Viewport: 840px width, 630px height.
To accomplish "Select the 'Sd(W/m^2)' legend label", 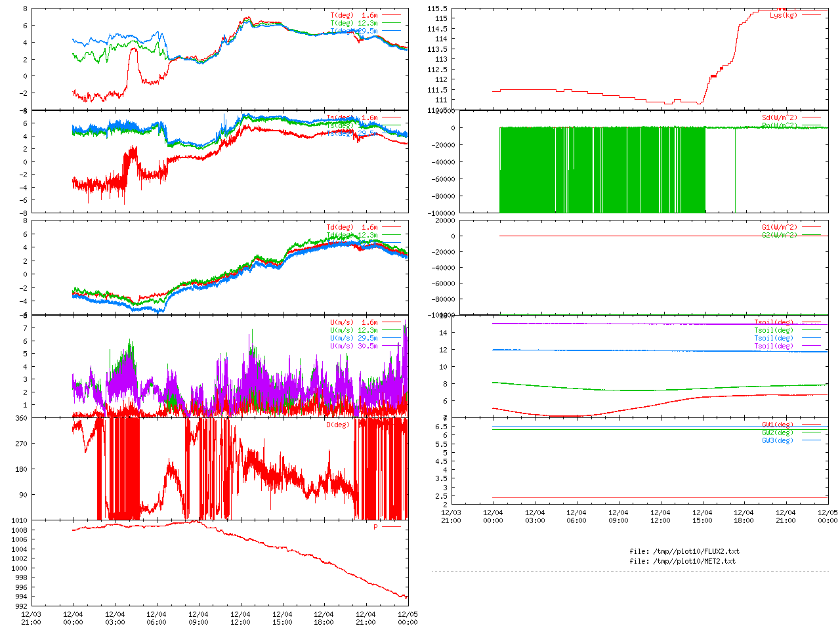I will tap(780, 118).
